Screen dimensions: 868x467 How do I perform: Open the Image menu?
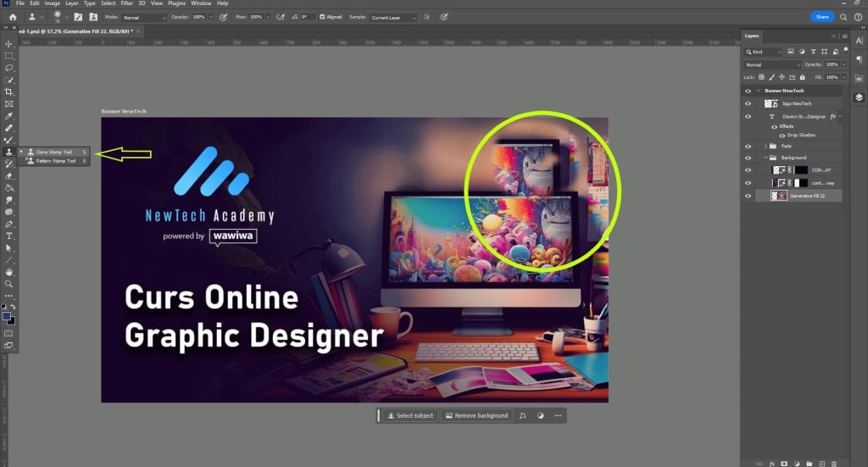(52, 3)
